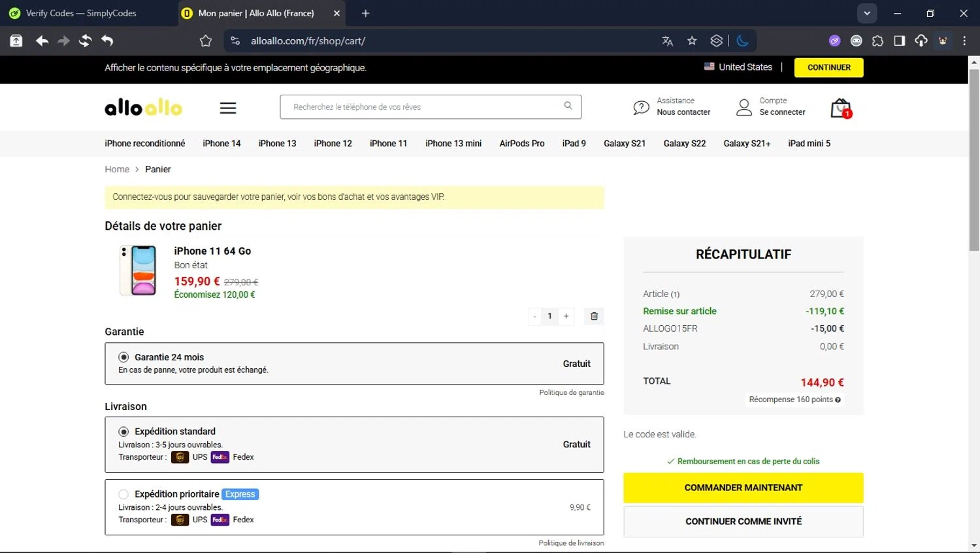Open AirPods Pro category
The image size is (980, 553).
522,144
